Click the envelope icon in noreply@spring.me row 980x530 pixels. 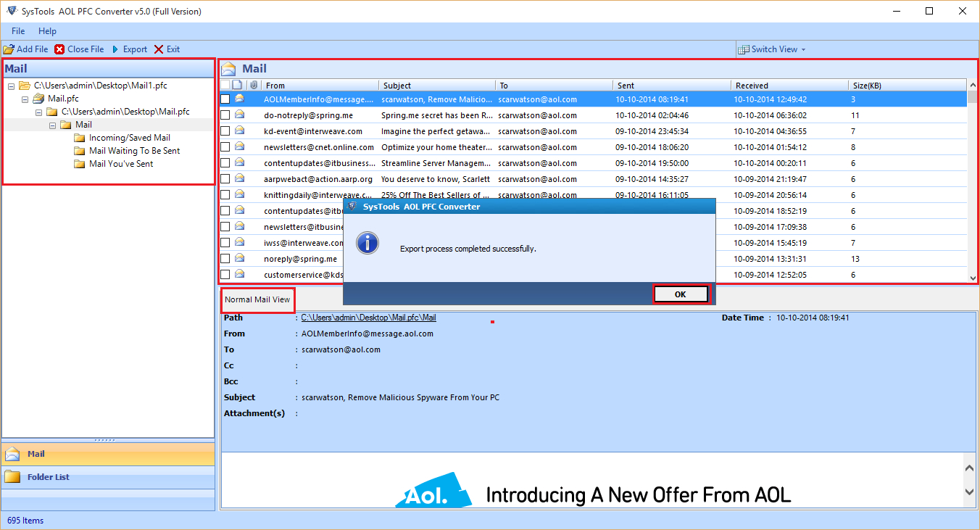tap(239, 258)
